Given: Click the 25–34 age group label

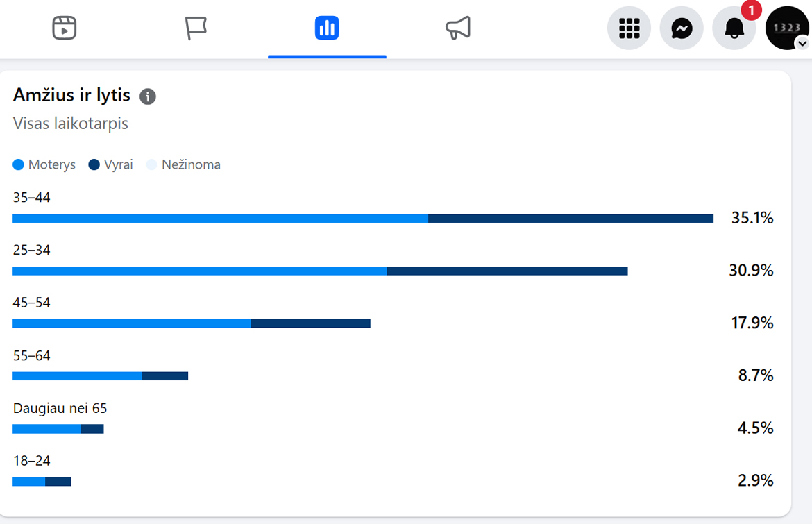Looking at the screenshot, I should 32,250.
